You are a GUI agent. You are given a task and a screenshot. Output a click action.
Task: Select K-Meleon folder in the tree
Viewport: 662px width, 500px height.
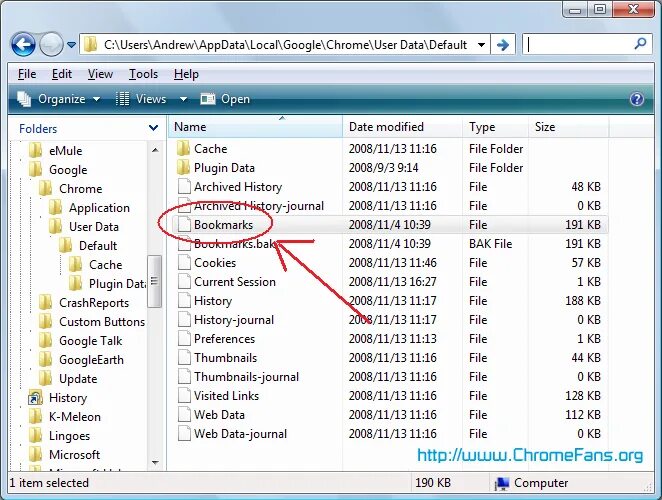65,417
